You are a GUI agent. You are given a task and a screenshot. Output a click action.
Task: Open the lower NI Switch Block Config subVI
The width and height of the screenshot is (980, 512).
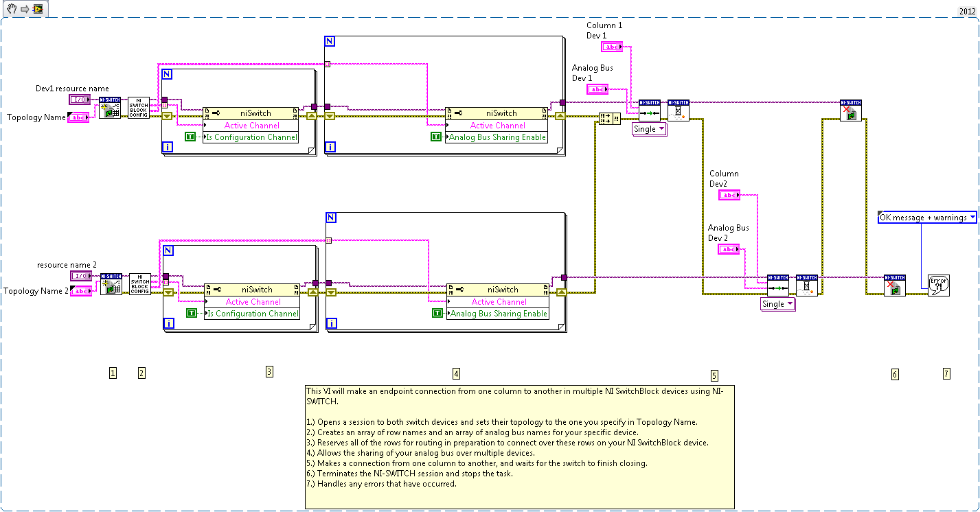140,284
